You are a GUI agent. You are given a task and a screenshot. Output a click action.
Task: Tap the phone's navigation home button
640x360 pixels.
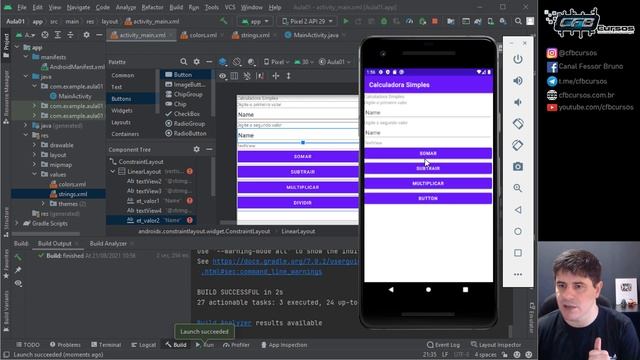tap(428, 289)
